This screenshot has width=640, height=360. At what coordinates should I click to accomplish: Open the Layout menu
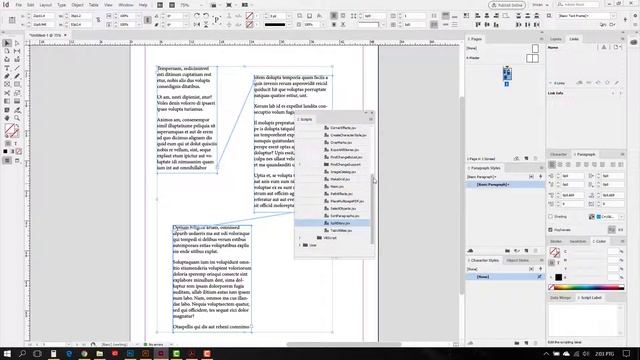[x=45, y=5]
